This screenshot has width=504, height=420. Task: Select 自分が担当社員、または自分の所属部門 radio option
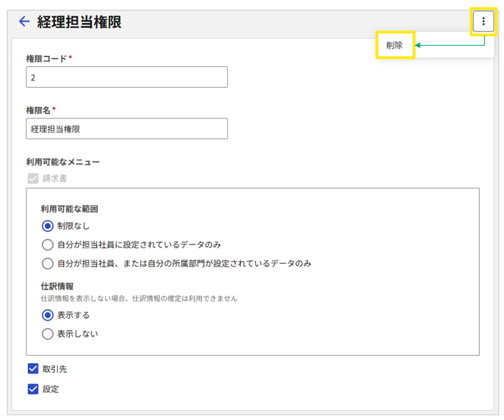(48, 264)
